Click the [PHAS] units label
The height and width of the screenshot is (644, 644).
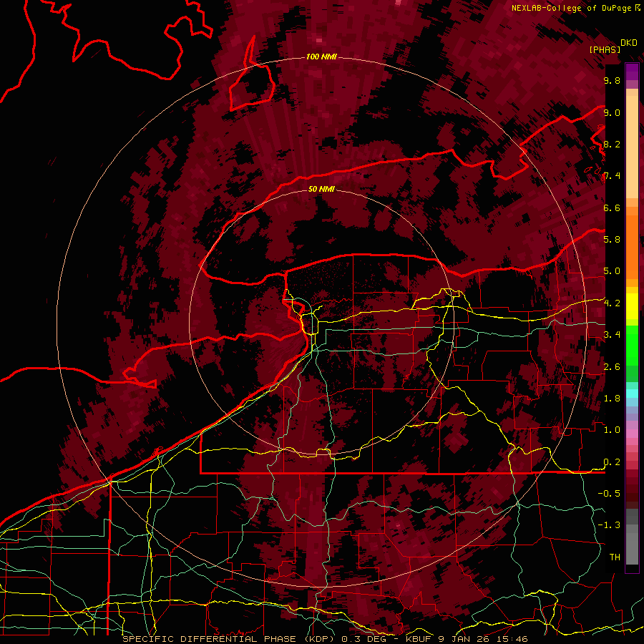(605, 49)
